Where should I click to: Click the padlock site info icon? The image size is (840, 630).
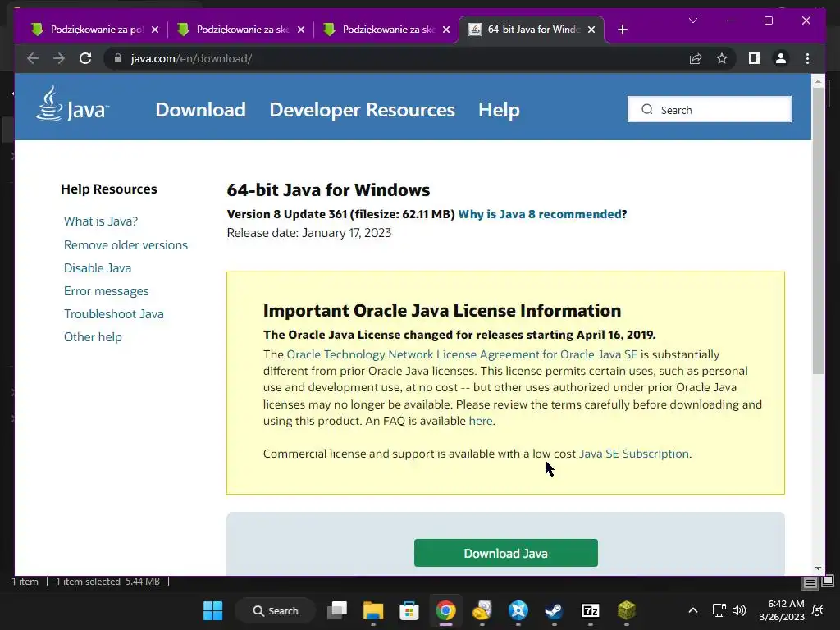coord(118,58)
